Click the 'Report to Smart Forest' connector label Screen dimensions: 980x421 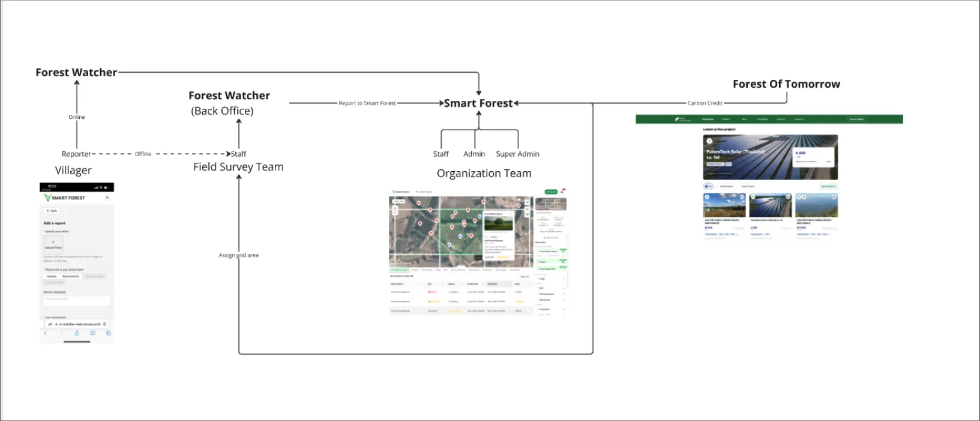367,103
